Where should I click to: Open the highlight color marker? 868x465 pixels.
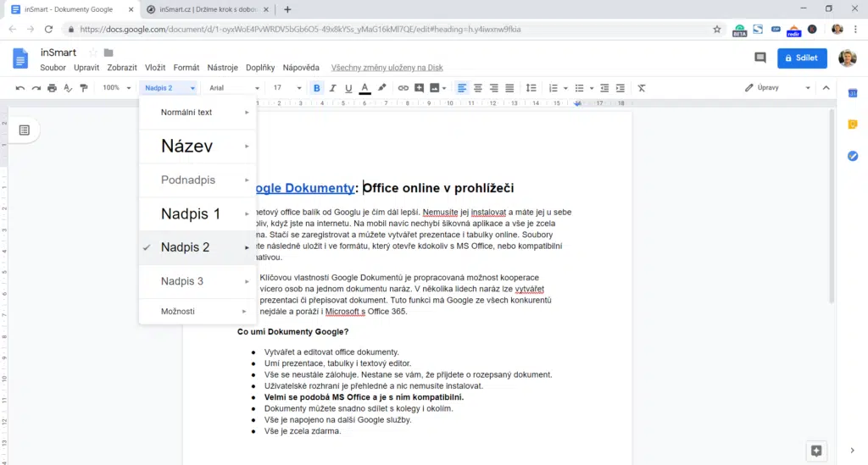(382, 88)
